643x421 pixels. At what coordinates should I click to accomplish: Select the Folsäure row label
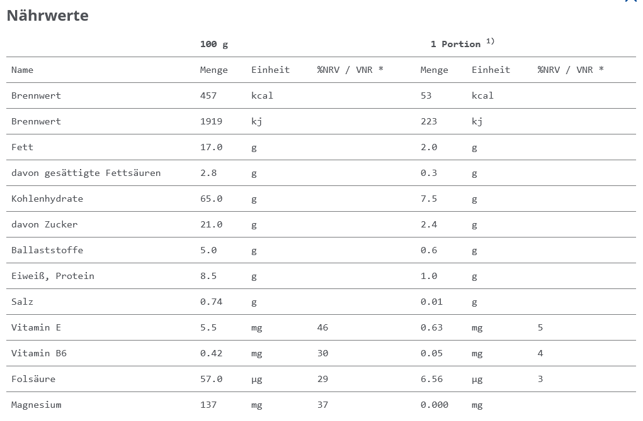33,379
